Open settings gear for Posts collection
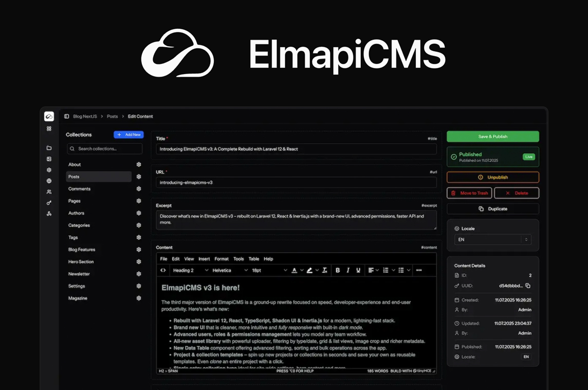The height and width of the screenshot is (390, 588). click(139, 176)
